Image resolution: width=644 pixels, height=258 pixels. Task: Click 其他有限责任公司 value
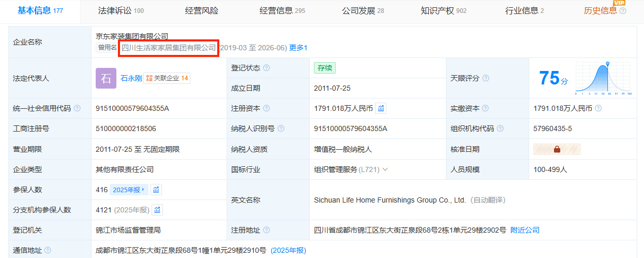pos(125,169)
